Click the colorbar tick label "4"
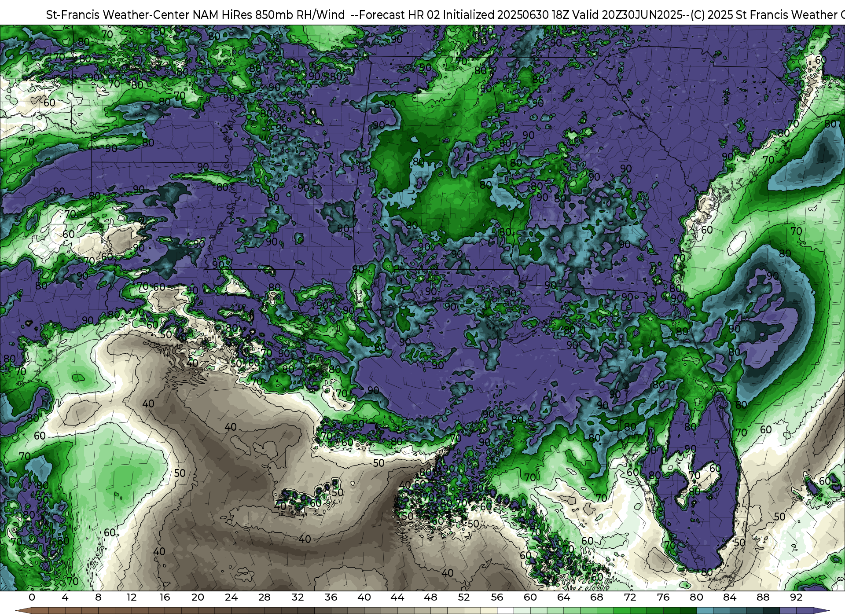This screenshot has height=616, width=845. [x=65, y=598]
